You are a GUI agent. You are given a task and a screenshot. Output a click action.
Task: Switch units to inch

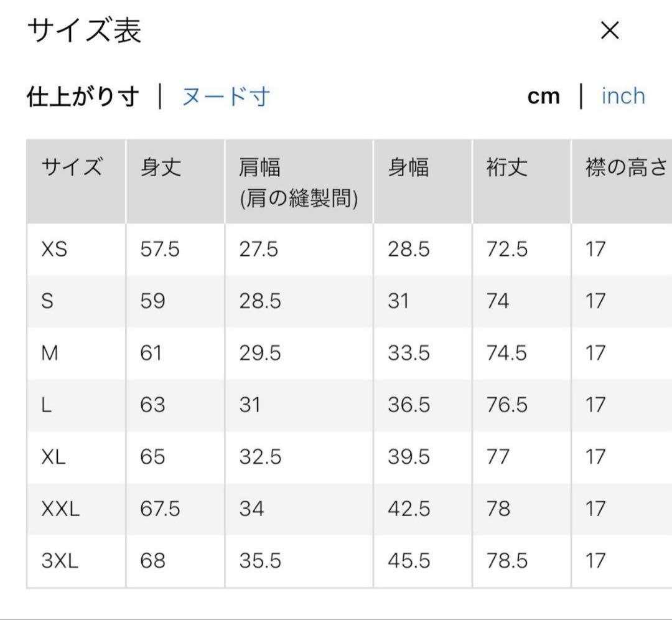click(623, 96)
